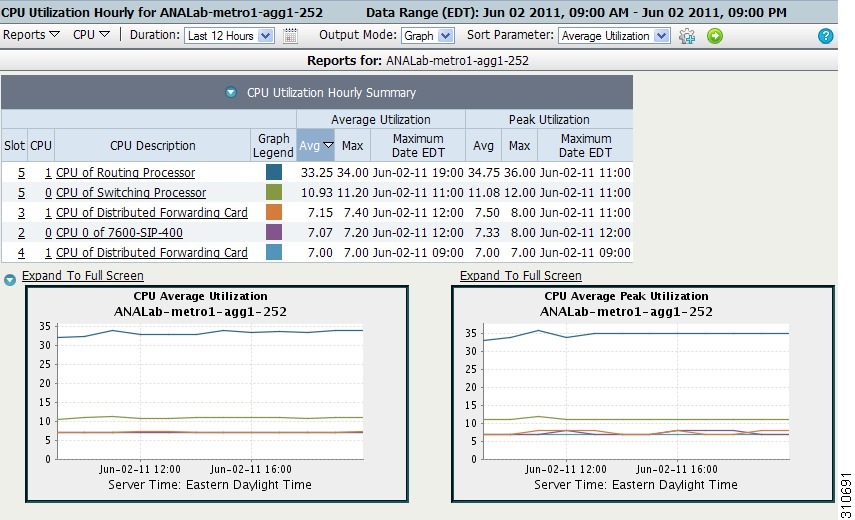This screenshot has width=855, height=520.
Task: Open slot 4 CPU of Distributed Forwarding Card link
Action: pyautogui.click(x=152, y=253)
